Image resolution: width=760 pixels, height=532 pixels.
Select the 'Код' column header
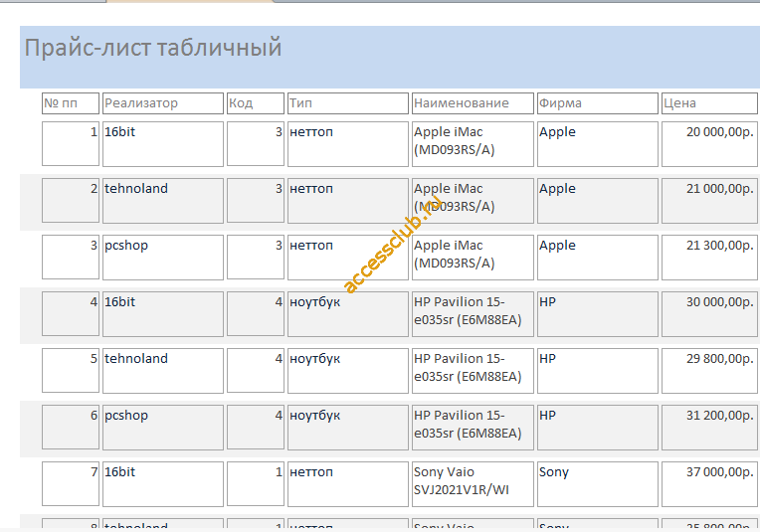click(256, 103)
